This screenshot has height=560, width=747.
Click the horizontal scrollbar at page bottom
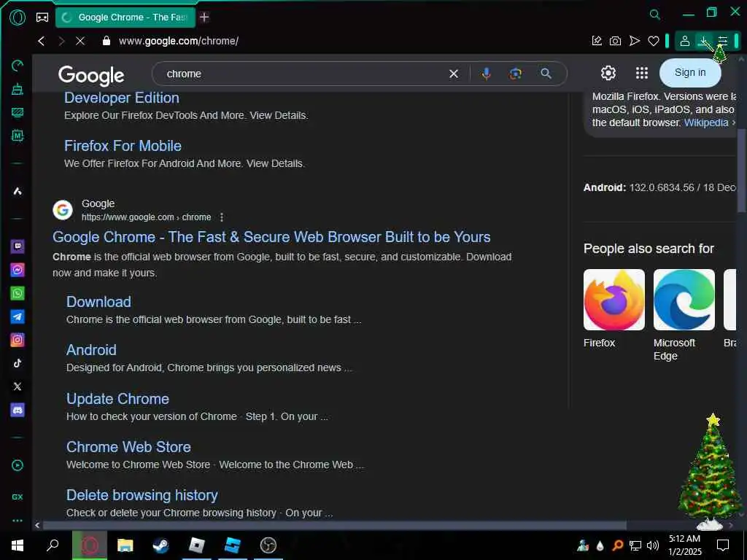[x=334, y=525]
